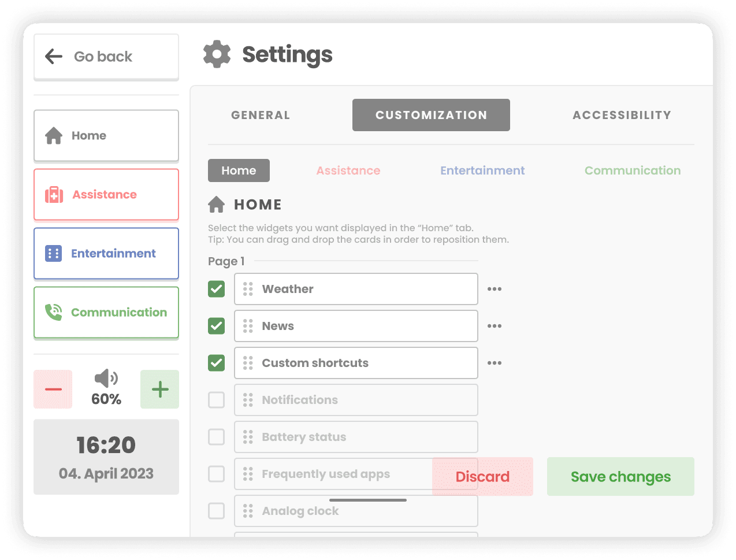Click the Entertainment grid icon in sidebar
The width and height of the screenshot is (736, 560).
point(54,253)
